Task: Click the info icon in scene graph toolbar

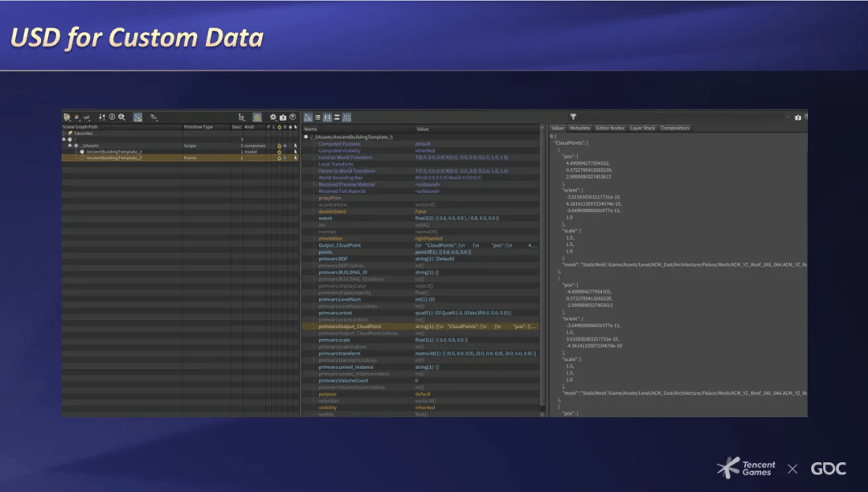Action: [112, 117]
